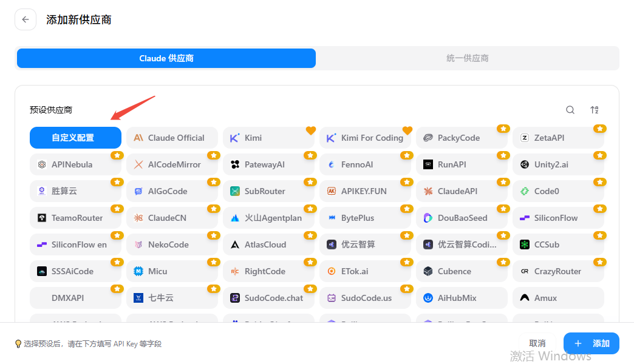The height and width of the screenshot is (364, 634).
Task: Click the star badge on ZetaAPI
Action: [x=599, y=129]
